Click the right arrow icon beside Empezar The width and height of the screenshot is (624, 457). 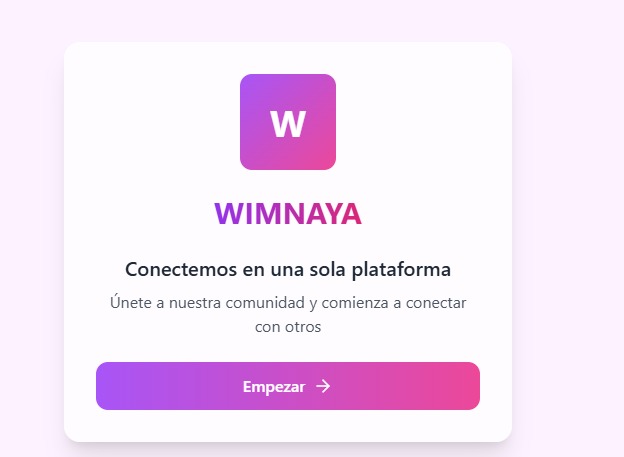[x=323, y=386]
